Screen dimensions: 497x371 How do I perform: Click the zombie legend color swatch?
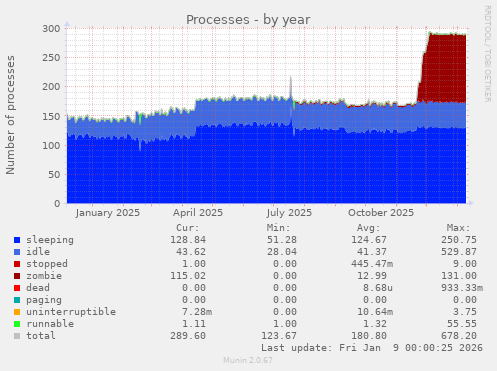point(17,276)
